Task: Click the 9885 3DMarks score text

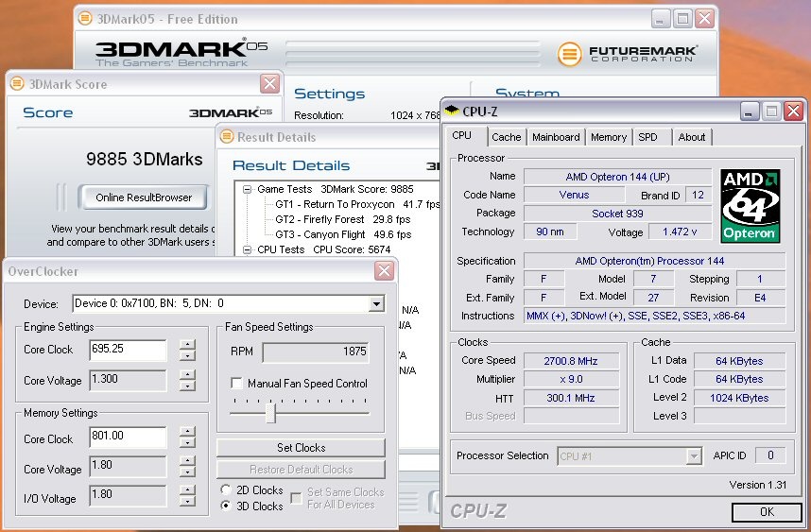Action: (145, 160)
